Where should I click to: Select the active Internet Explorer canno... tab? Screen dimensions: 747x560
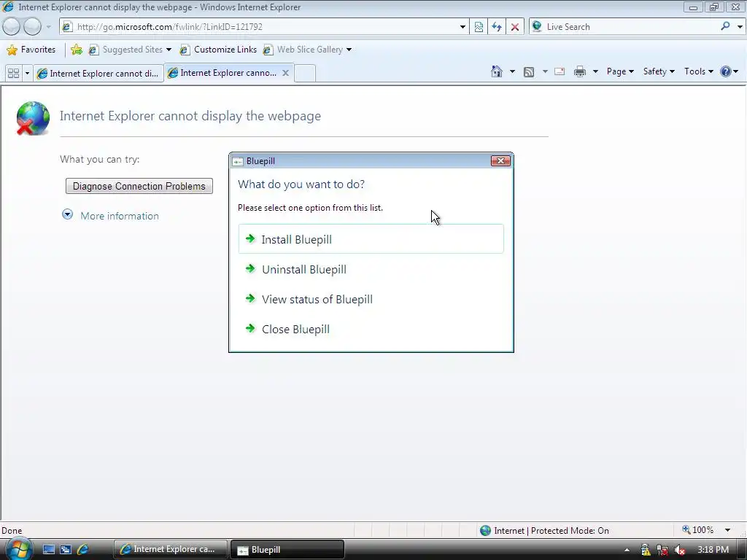pos(223,73)
